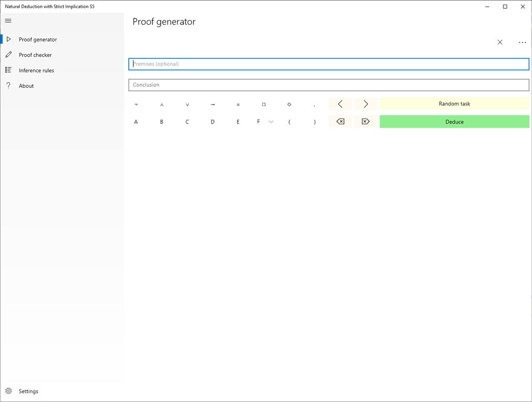Insert the necessity box symbol
532x402 pixels.
(x=264, y=104)
